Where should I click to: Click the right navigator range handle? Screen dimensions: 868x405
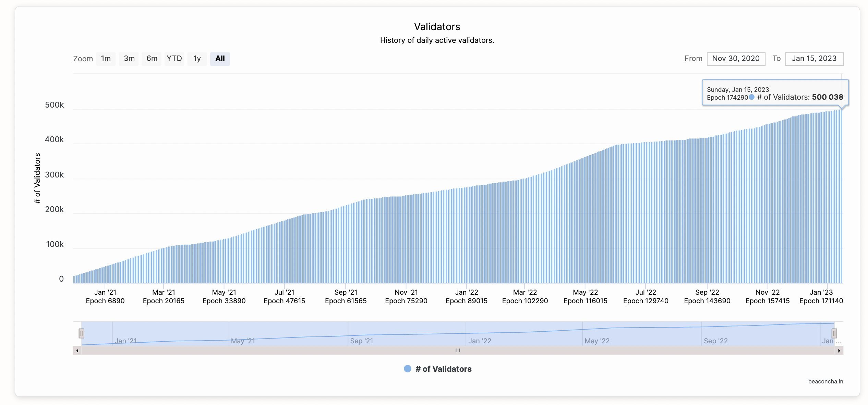[x=834, y=333]
